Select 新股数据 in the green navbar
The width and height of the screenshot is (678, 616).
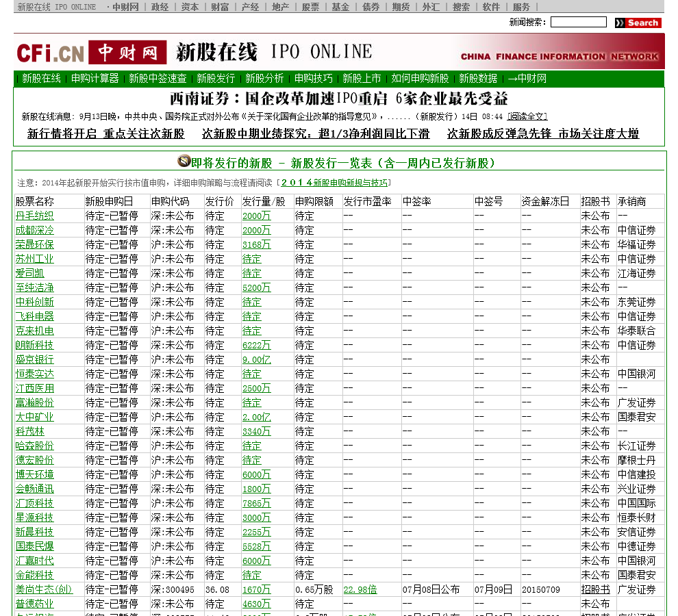(478, 78)
